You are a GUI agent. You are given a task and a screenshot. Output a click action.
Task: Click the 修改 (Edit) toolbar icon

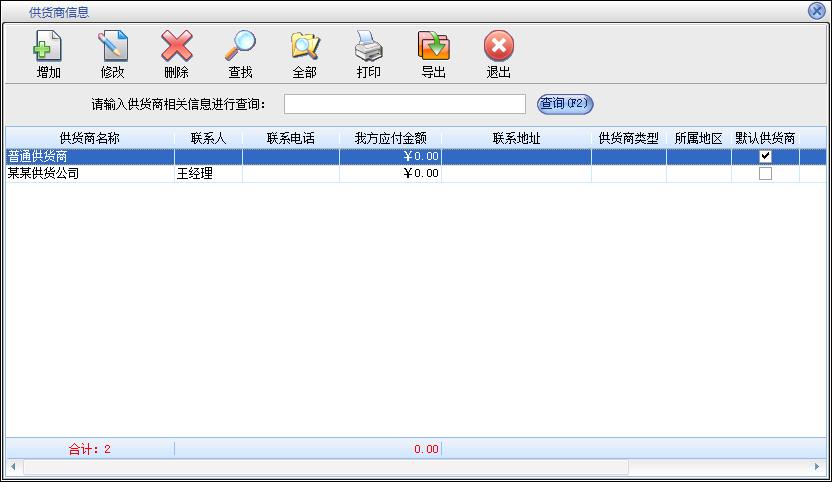click(112, 47)
